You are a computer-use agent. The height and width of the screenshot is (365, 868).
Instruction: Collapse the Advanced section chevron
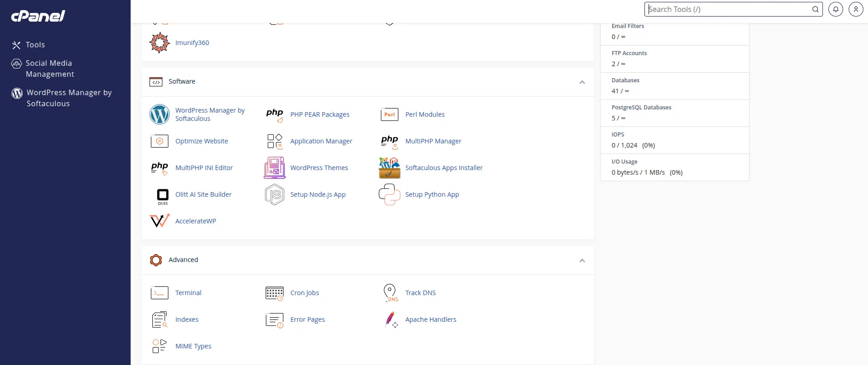pos(582,261)
